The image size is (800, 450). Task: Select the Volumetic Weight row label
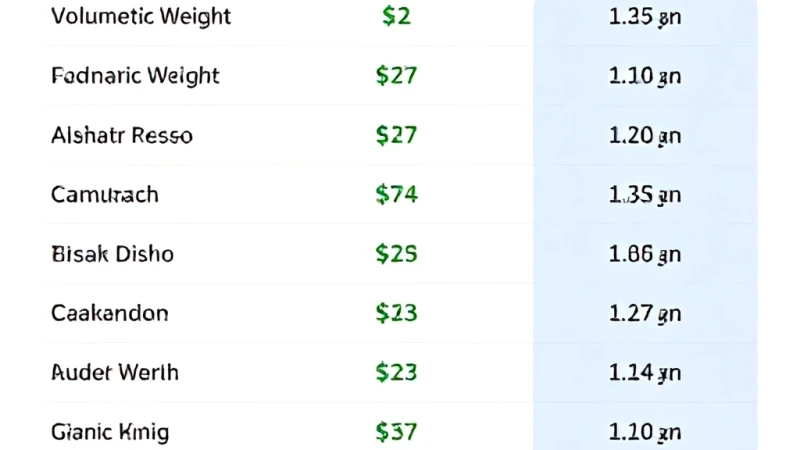(141, 16)
